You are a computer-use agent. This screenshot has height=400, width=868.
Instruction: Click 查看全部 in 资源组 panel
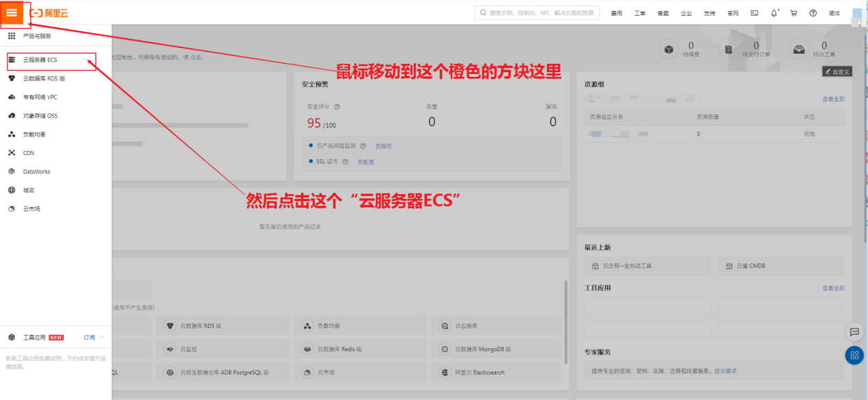(834, 99)
